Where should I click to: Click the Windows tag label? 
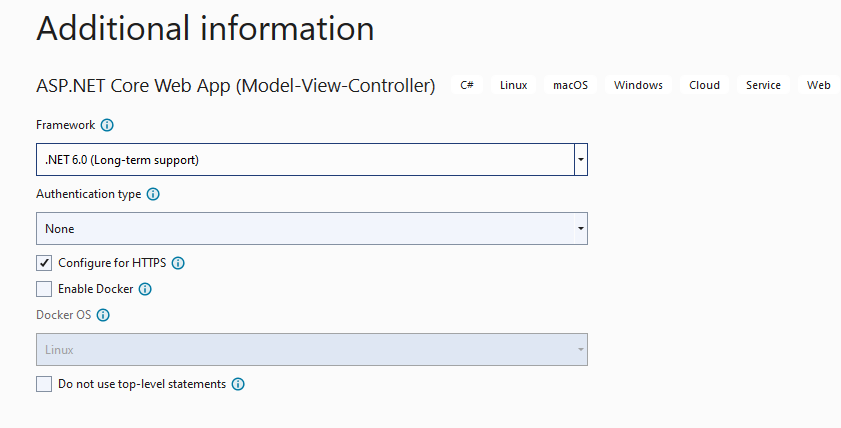click(x=638, y=86)
